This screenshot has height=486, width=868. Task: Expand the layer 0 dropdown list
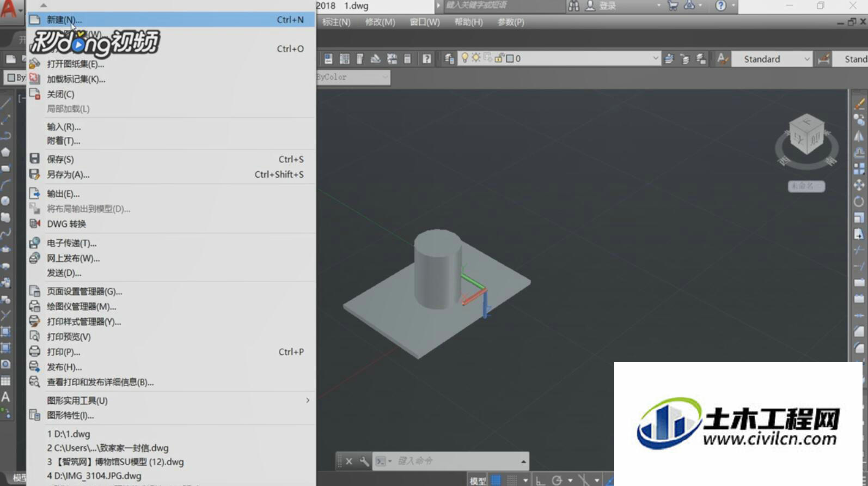655,58
